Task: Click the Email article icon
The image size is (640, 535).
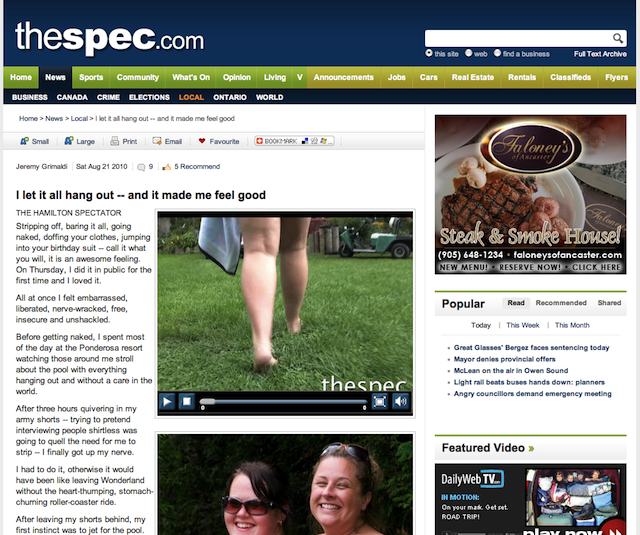Action: pos(157,141)
